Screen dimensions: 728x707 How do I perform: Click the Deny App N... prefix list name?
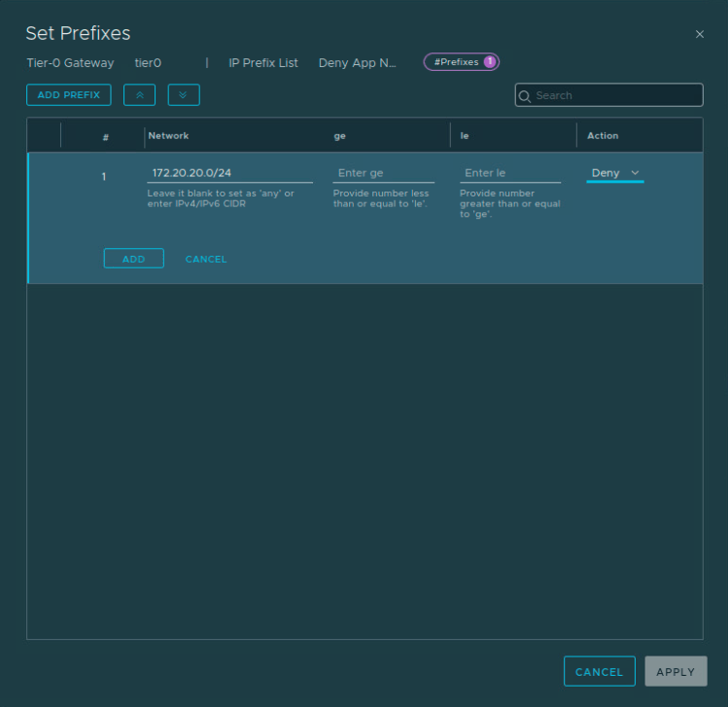tap(357, 62)
